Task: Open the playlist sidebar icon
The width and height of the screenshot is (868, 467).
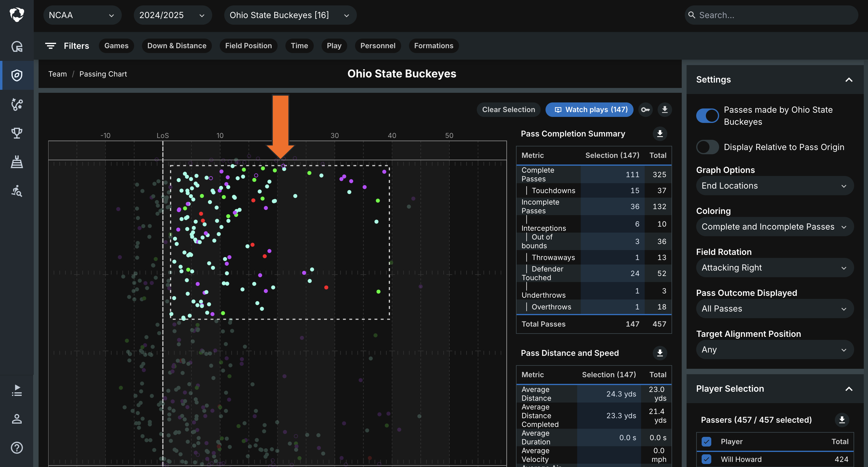Action: pos(17,390)
